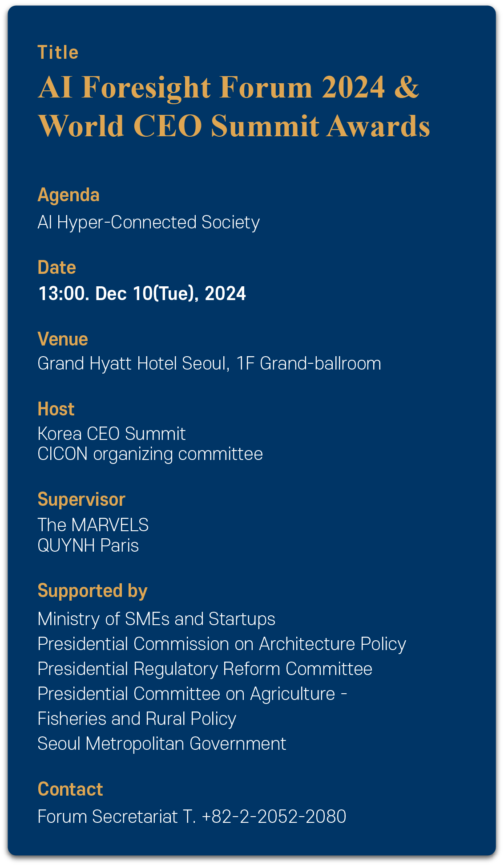Click the Title label
Image resolution: width=504 pixels, height=866 pixels.
click(x=58, y=53)
